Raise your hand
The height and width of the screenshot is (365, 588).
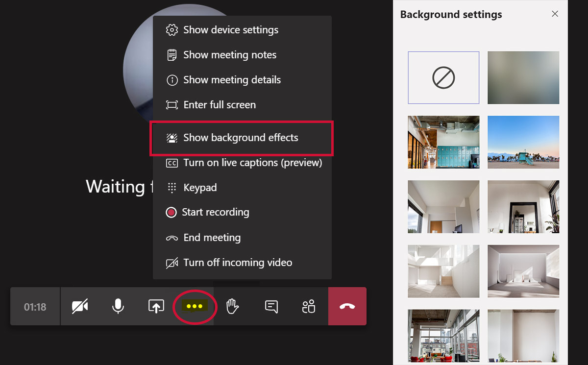(x=232, y=306)
